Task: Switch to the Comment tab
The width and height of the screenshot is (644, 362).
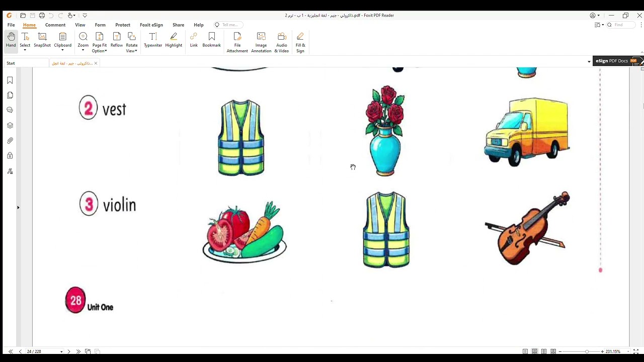Action: pos(55,25)
